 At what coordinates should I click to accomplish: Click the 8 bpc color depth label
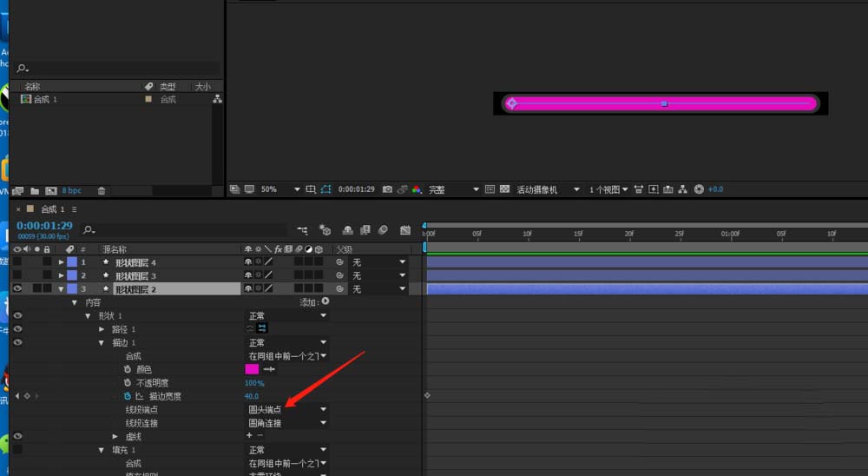71,190
